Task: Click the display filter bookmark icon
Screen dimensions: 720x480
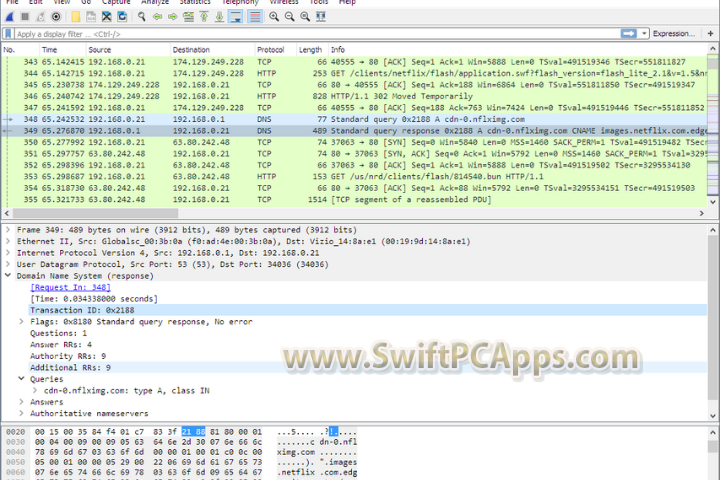Action: tap(8, 34)
